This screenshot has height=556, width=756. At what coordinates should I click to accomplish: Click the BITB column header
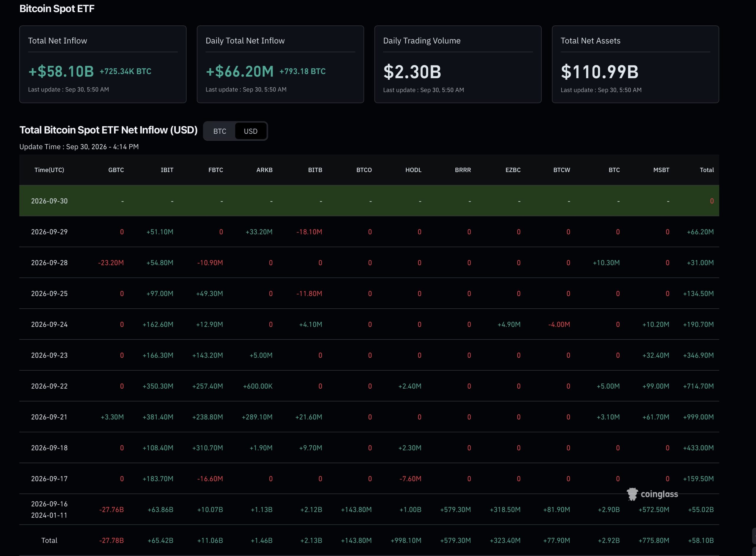(x=315, y=170)
